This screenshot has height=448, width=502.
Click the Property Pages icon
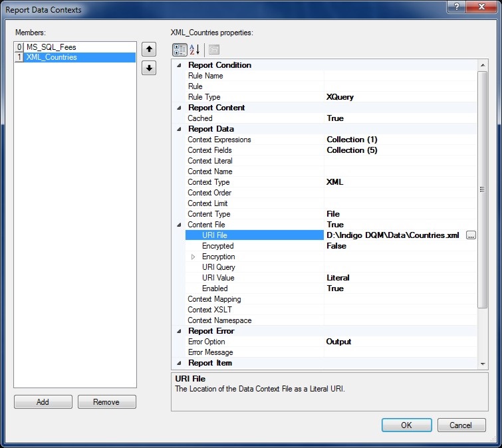click(213, 50)
